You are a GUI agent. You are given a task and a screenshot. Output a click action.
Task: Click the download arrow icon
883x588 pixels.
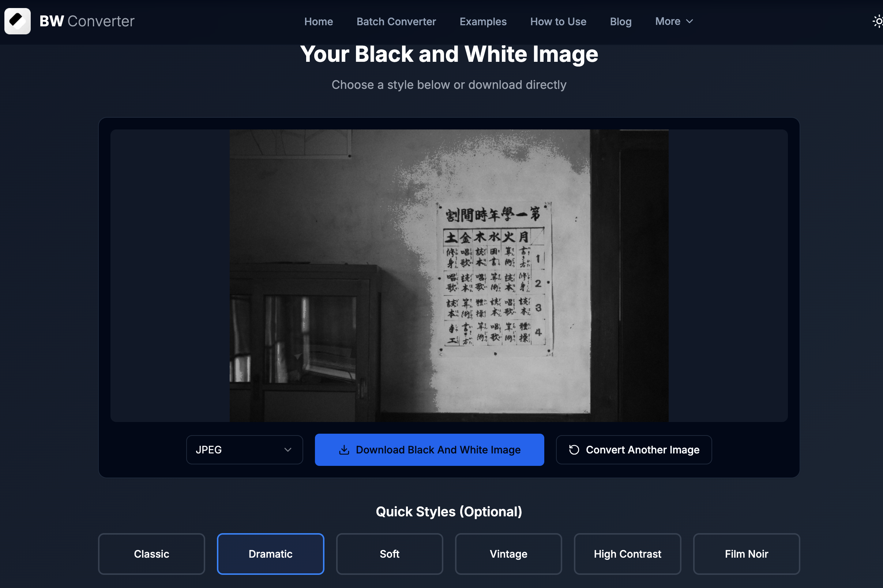344,450
